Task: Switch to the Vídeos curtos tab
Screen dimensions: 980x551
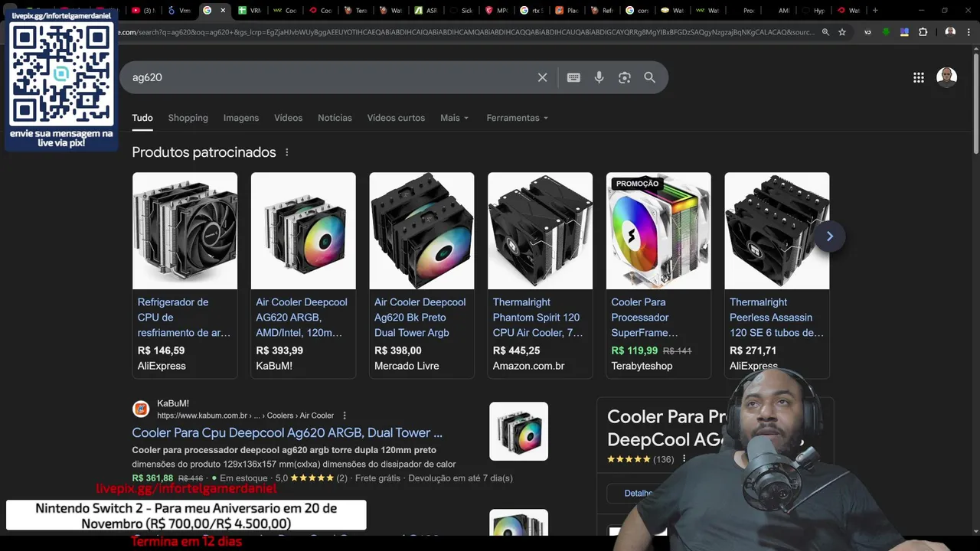Action: (x=396, y=118)
